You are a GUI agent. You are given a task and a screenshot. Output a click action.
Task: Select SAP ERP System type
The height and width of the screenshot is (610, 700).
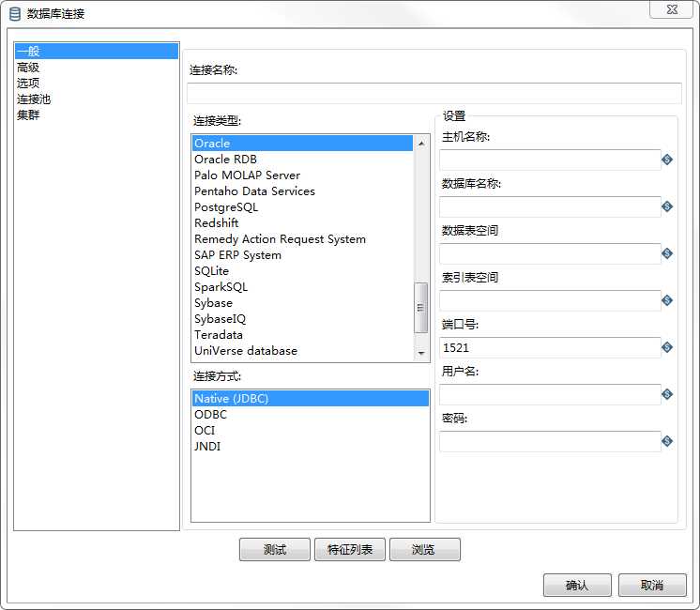[303, 255]
